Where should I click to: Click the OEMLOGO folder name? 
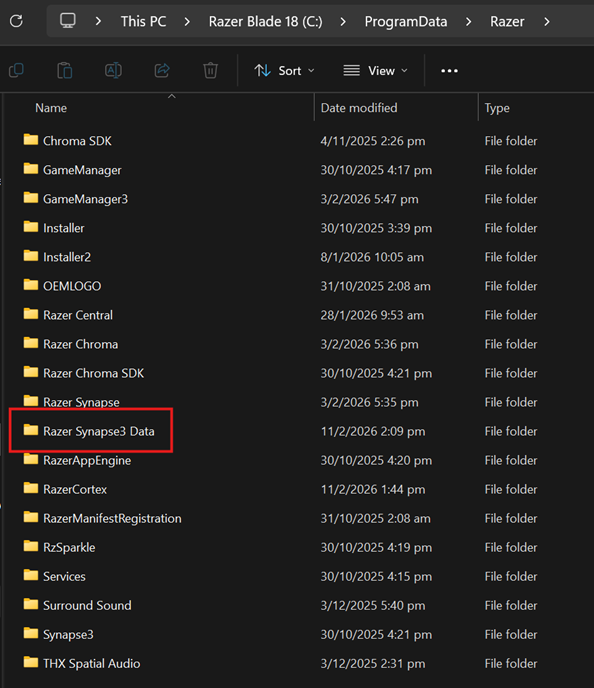72,286
